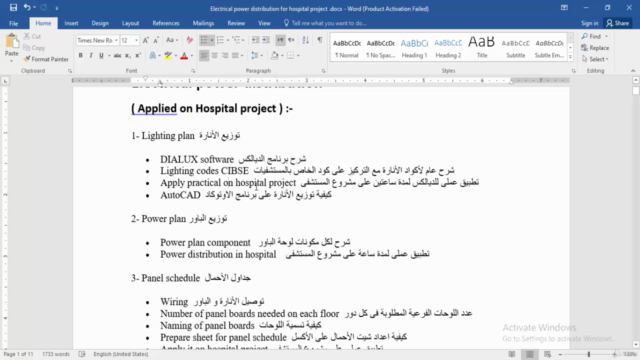The width and height of the screenshot is (640, 360).
Task: Expand the Styles gallery
Action: (x=570, y=57)
